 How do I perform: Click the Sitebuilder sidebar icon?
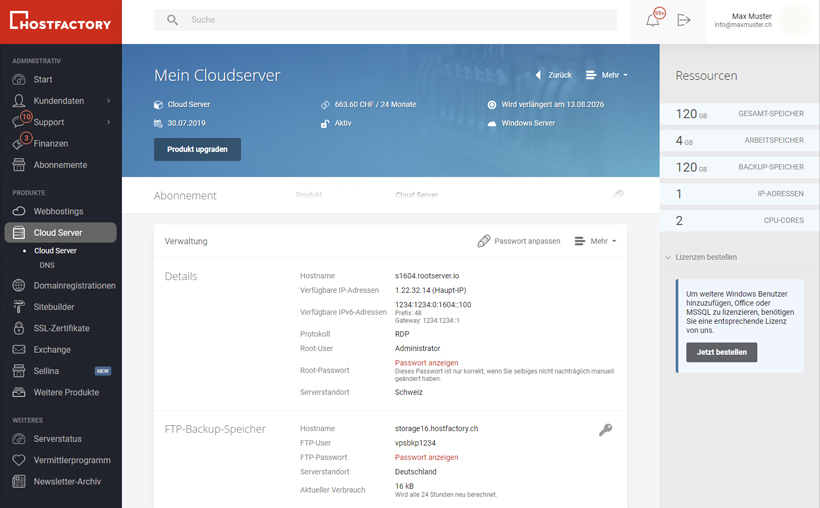coord(19,307)
